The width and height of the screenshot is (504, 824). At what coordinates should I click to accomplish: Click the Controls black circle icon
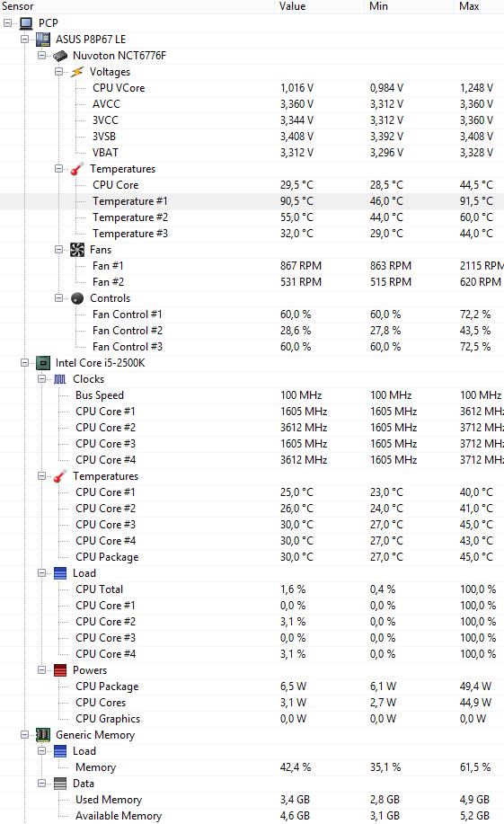point(77,298)
